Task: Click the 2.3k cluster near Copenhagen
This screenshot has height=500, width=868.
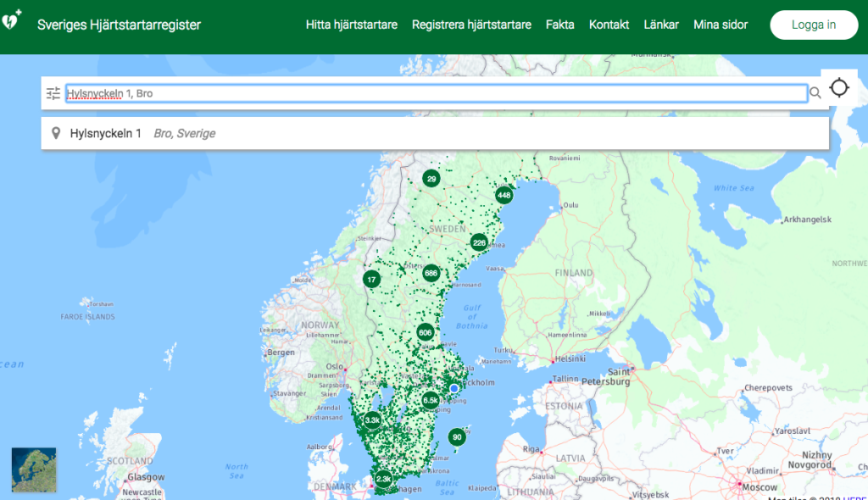Action: [x=382, y=478]
